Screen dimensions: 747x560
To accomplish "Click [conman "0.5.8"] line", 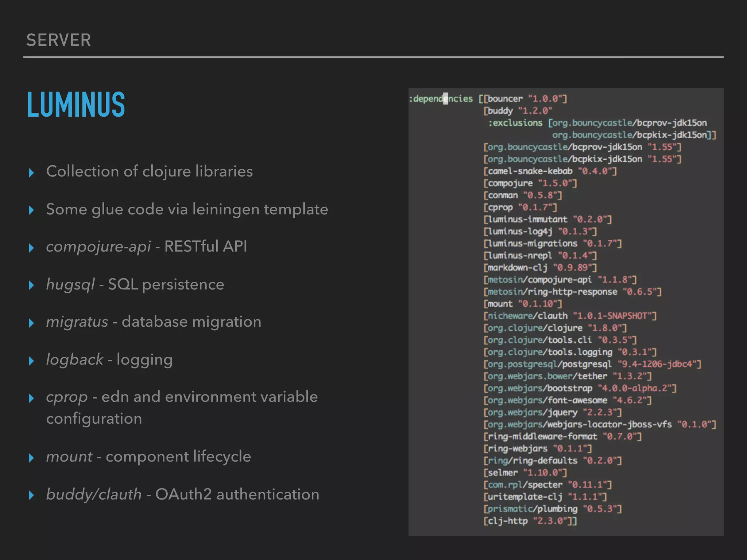I will pyautogui.click(x=523, y=195).
